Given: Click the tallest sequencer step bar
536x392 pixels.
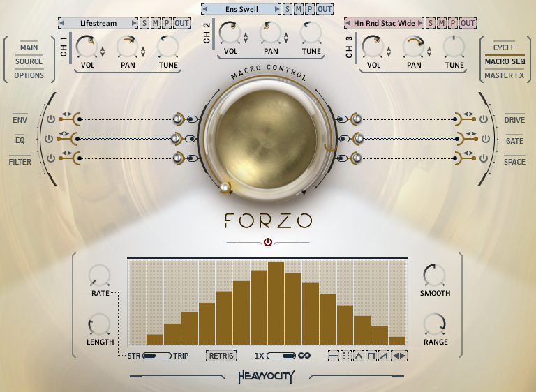Looking at the screenshot, I should pyautogui.click(x=276, y=303).
